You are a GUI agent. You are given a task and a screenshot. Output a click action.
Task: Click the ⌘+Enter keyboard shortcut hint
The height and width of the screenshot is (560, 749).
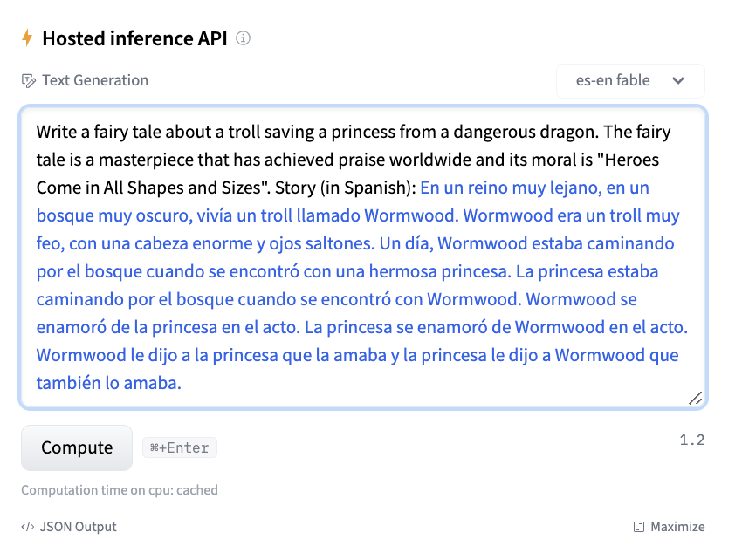click(x=180, y=448)
